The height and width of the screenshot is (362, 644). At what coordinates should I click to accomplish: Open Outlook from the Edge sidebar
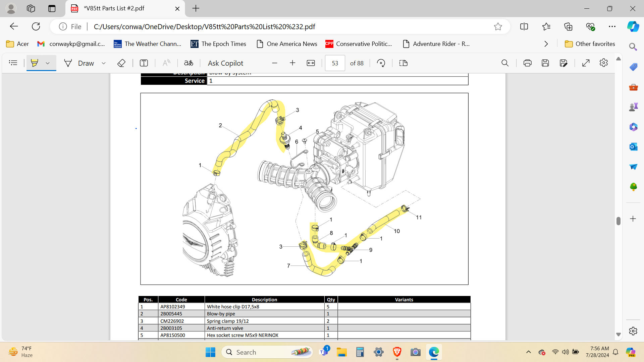tap(633, 147)
